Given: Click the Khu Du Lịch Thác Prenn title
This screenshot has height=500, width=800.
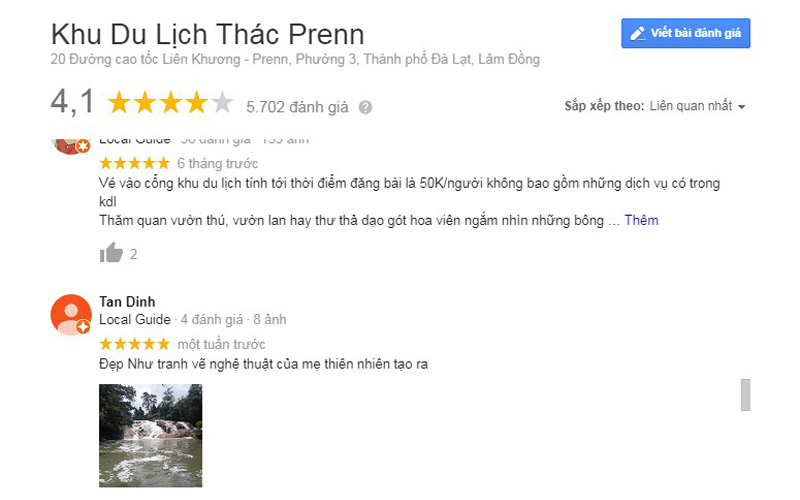Looking at the screenshot, I should click(x=208, y=35).
